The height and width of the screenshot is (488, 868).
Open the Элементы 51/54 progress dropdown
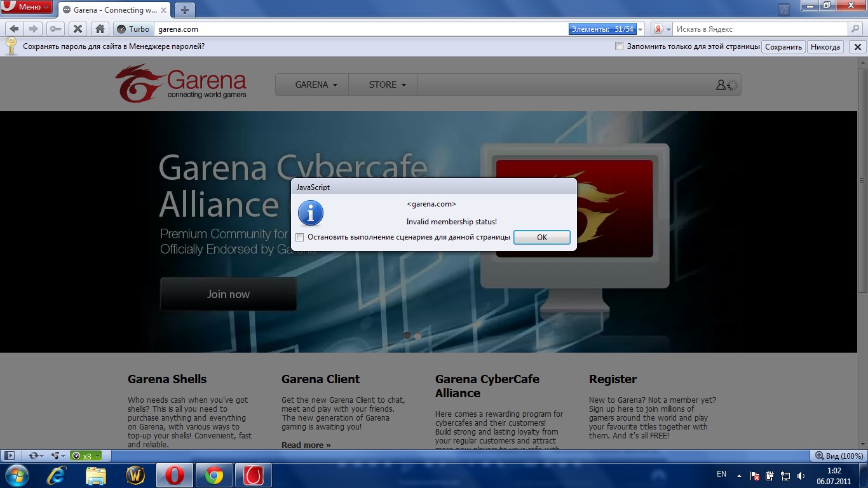[x=607, y=29]
